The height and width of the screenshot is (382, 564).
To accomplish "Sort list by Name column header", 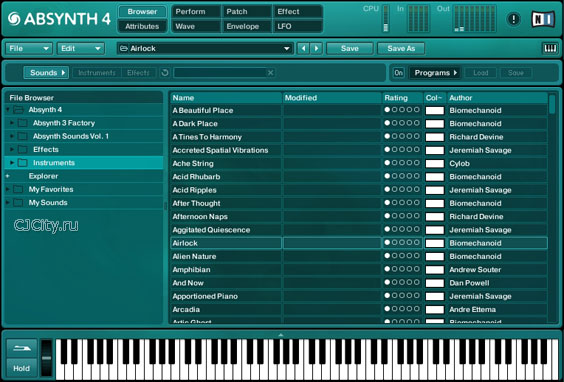I will tap(226, 98).
